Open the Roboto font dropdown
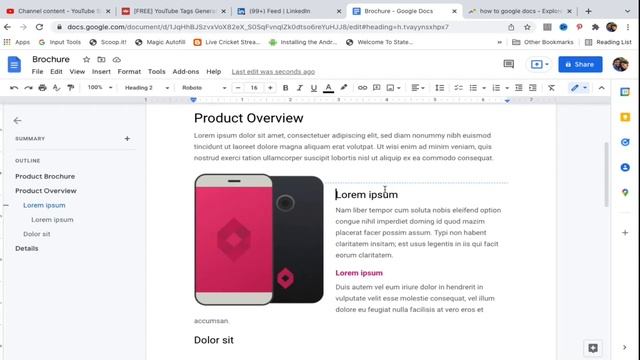 (x=204, y=88)
